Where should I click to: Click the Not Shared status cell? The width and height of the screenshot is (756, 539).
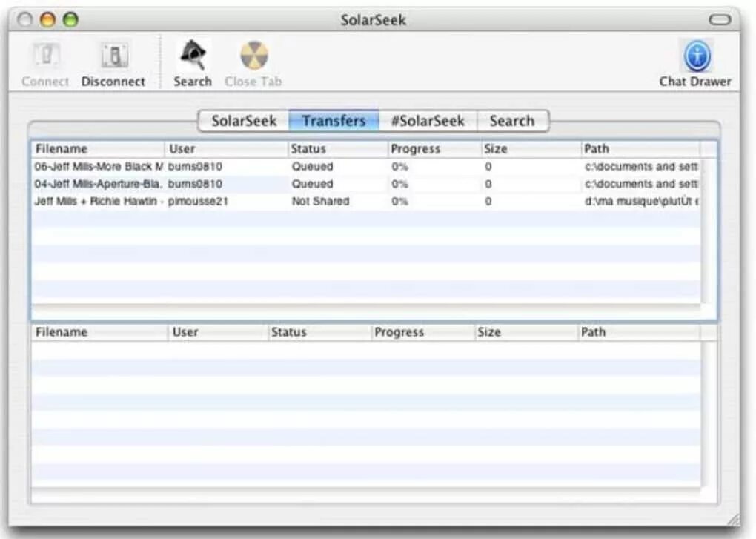[320, 202]
